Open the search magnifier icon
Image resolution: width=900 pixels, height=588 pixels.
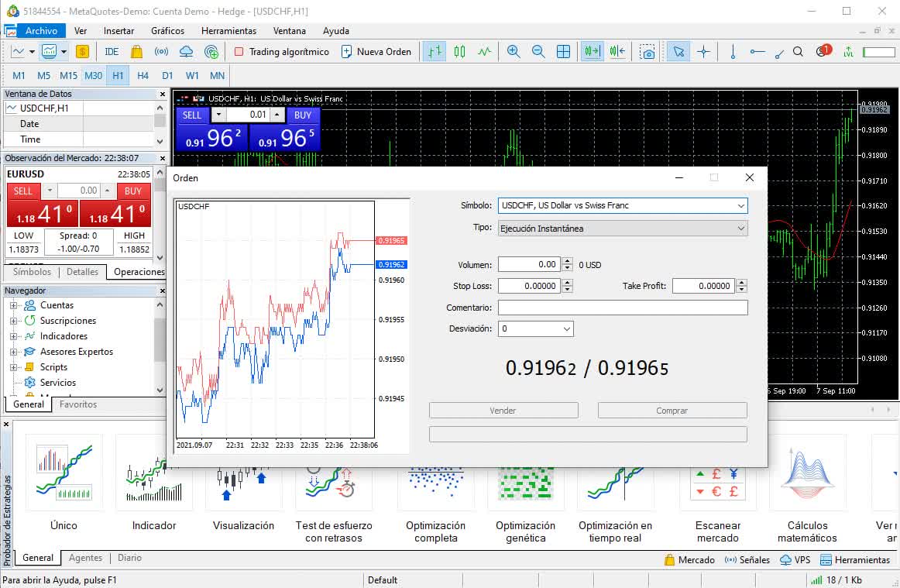coord(798,52)
